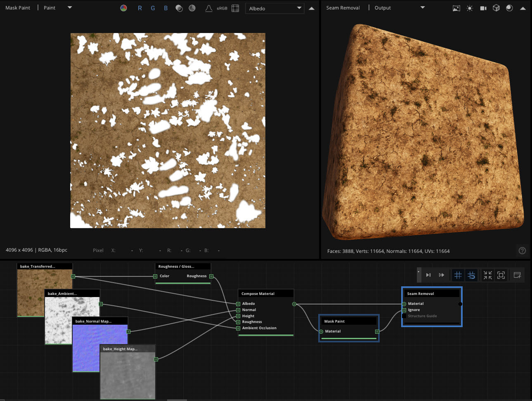The image size is (532, 401).
Task: Fit the node graph to view
Action: click(501, 275)
